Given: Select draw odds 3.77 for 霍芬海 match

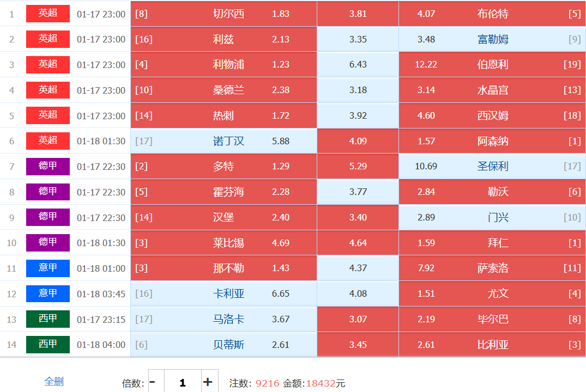Looking at the screenshot, I should pyautogui.click(x=358, y=192).
